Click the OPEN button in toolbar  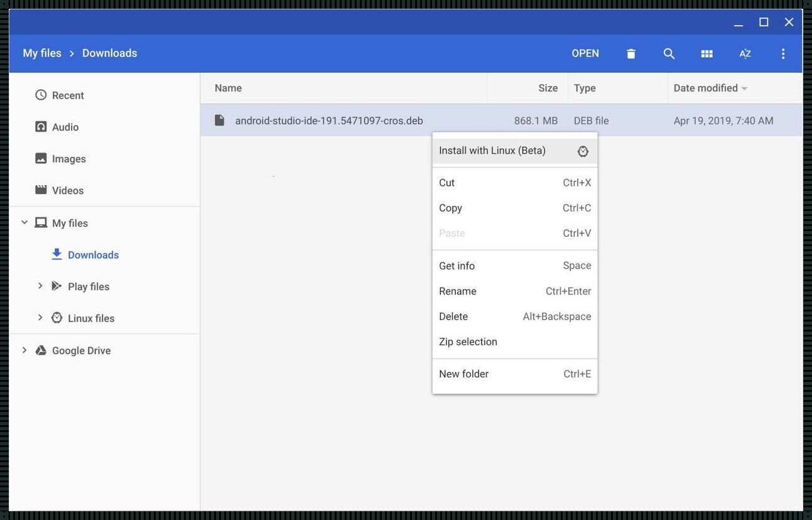(585, 53)
